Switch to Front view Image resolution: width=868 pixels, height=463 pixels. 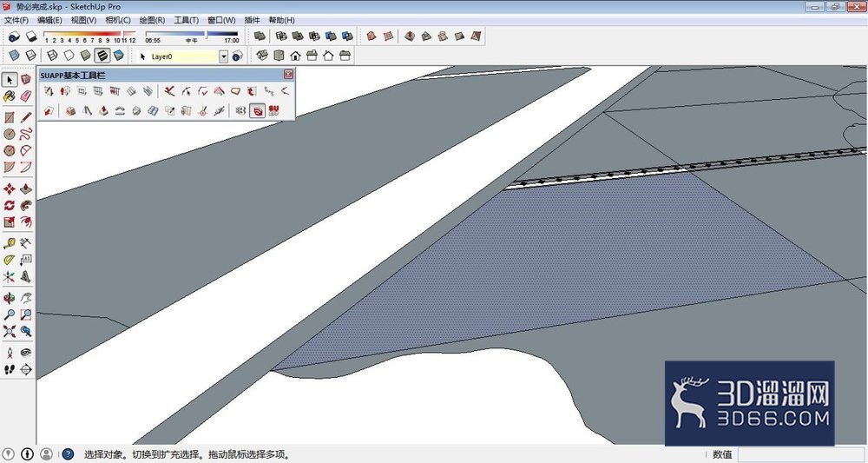296,56
